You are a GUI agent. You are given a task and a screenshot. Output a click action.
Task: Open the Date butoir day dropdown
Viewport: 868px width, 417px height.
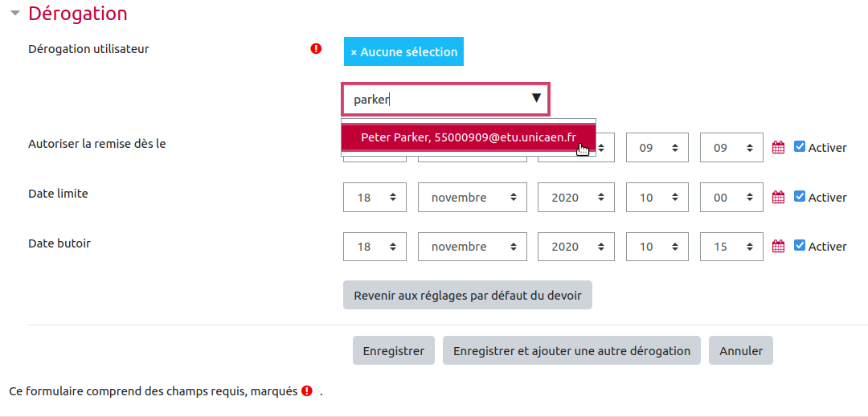point(375,247)
